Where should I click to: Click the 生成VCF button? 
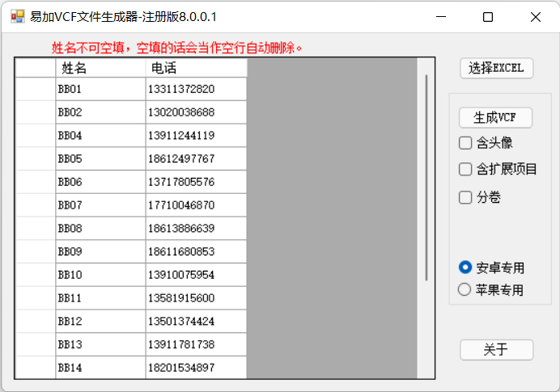(495, 117)
